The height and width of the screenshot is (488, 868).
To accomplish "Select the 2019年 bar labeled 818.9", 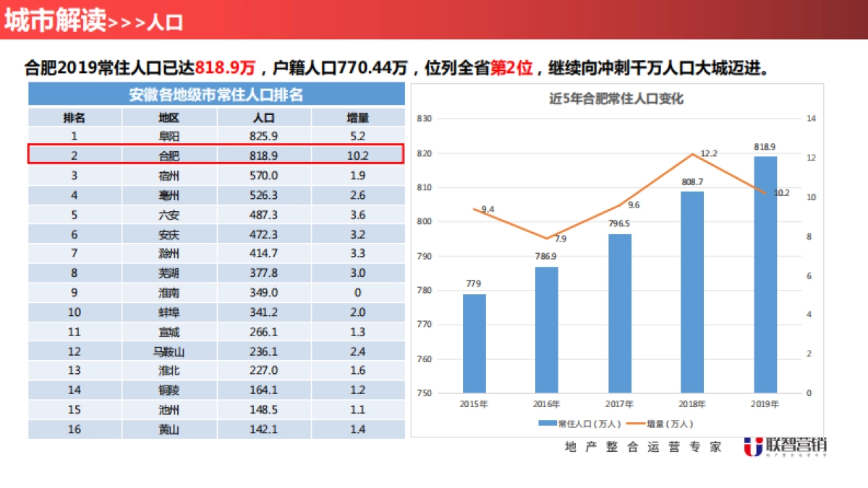I will [x=765, y=275].
